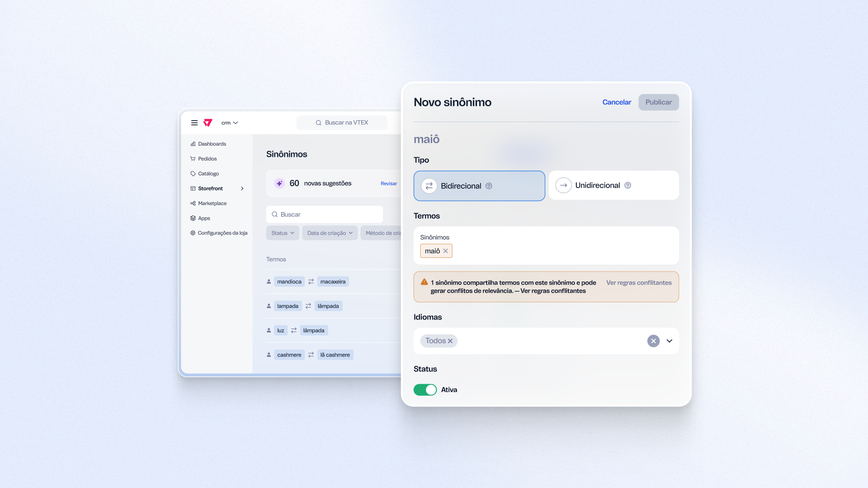Image resolution: width=868 pixels, height=488 pixels.
Task: Open Catálogo in sidebar
Action: pos(204,174)
